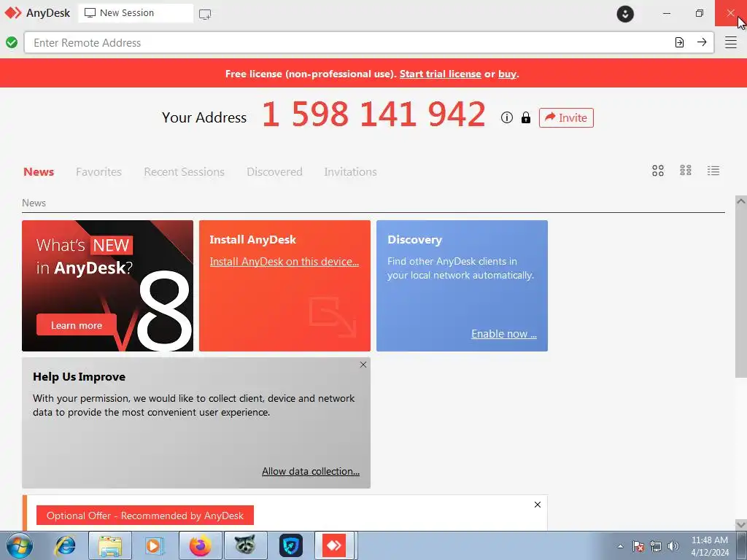The width and height of the screenshot is (747, 560).
Task: Launch Internet Explorer from taskbar
Action: 65,546
